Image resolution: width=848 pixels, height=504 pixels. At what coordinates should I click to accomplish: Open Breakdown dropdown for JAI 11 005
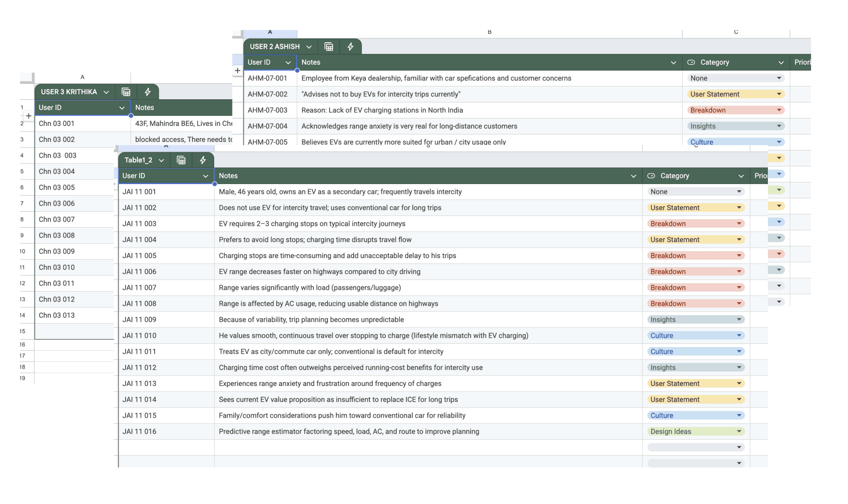[696, 255]
